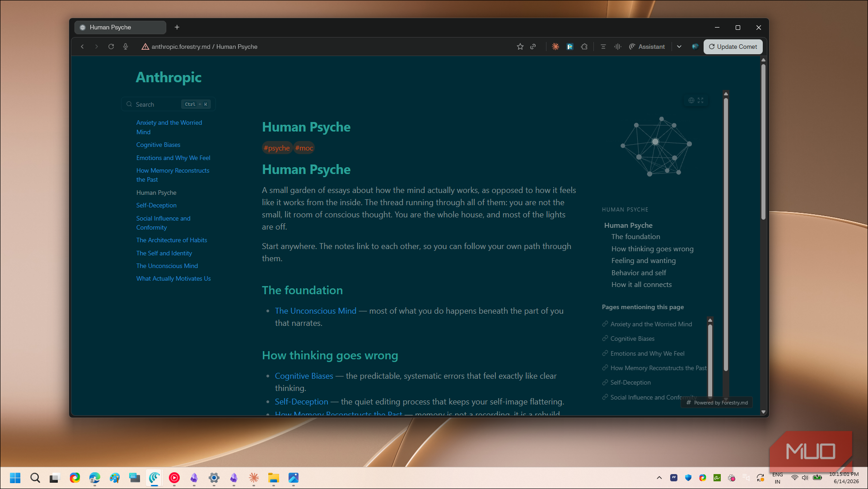Open Windows taskbar Search
The image size is (868, 489).
pyautogui.click(x=35, y=478)
